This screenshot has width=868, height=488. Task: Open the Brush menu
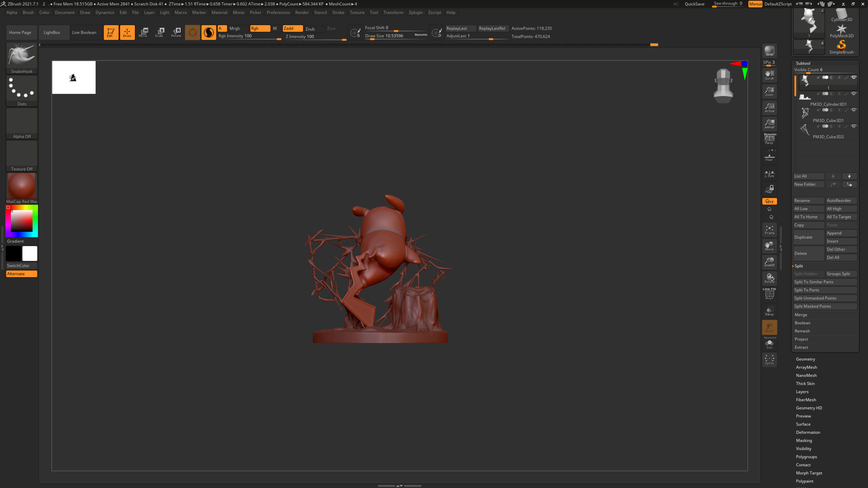(x=28, y=12)
